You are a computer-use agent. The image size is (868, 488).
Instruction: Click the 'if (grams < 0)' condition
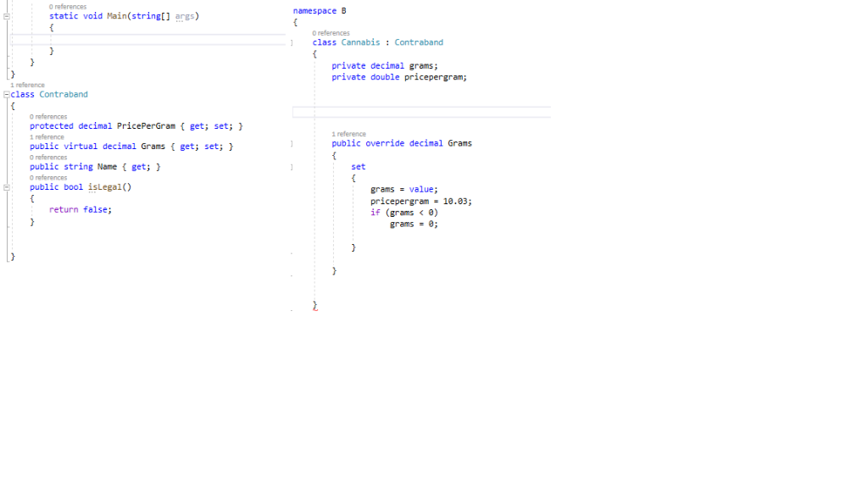[x=404, y=213]
